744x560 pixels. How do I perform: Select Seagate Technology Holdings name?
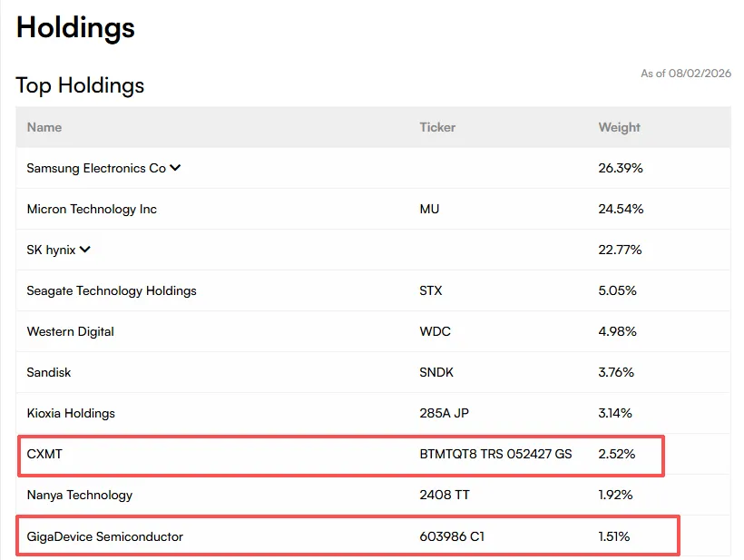coord(112,290)
